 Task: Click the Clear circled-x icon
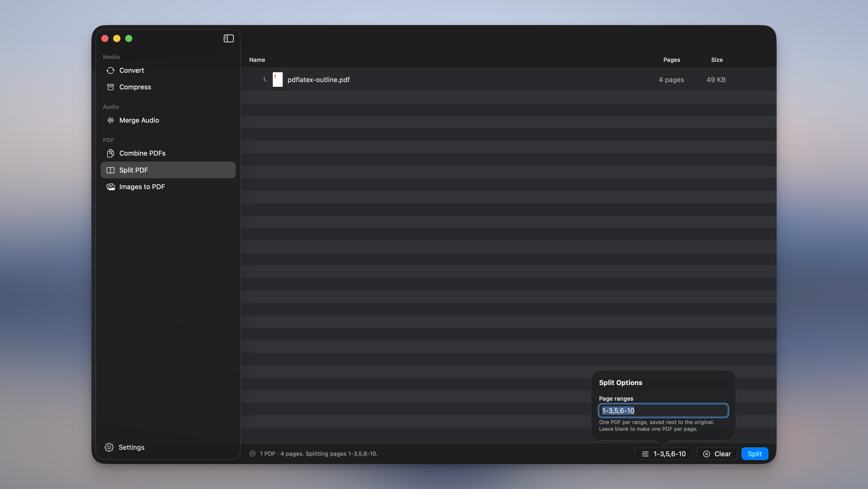pos(706,454)
